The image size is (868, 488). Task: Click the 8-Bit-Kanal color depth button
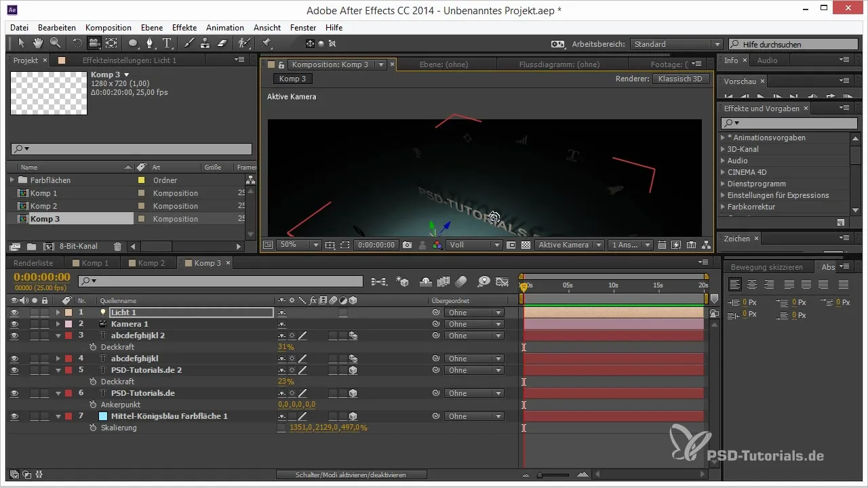click(79, 247)
